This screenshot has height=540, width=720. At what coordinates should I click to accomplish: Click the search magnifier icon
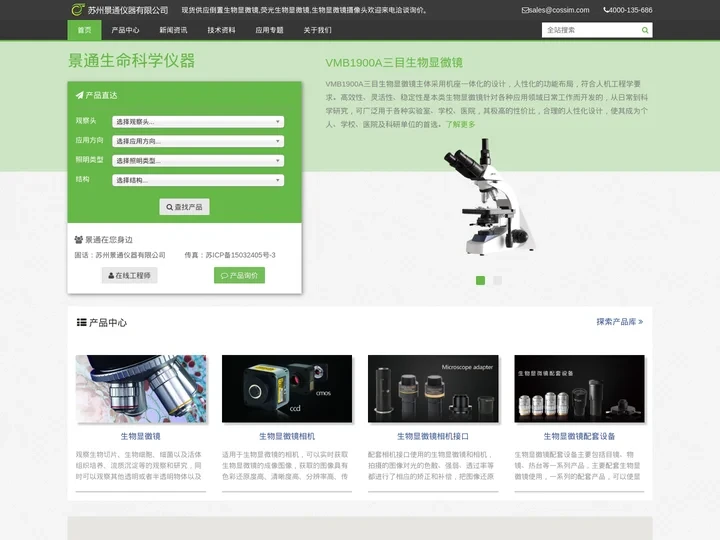click(x=645, y=30)
